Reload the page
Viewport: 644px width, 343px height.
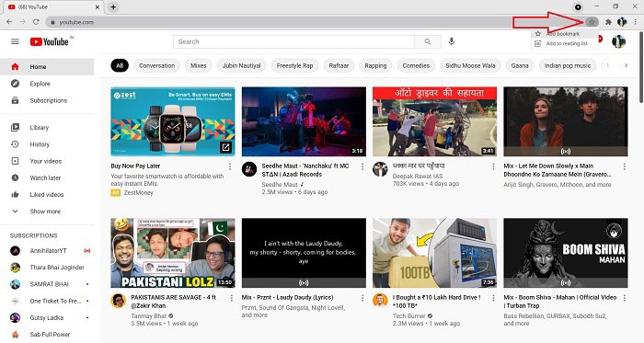pos(36,22)
